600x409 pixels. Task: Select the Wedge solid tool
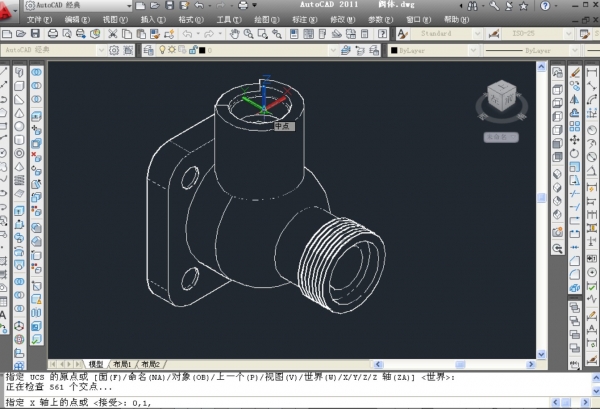19,99
